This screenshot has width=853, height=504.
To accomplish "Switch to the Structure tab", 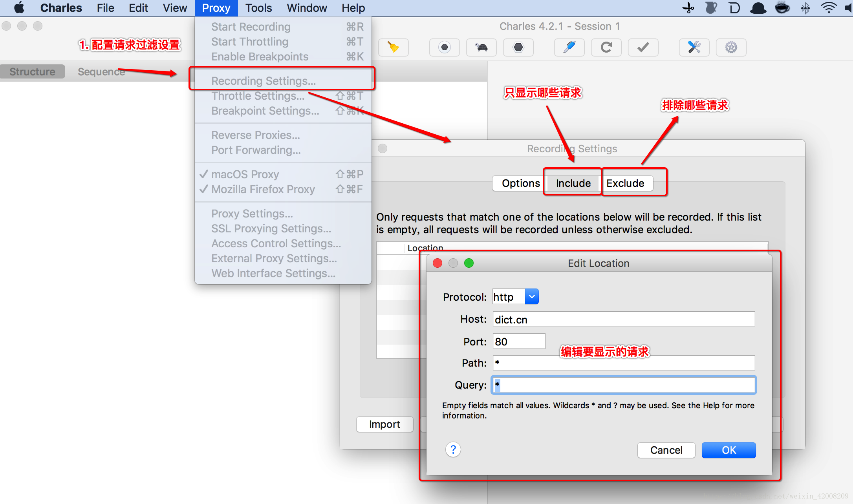I will [32, 71].
